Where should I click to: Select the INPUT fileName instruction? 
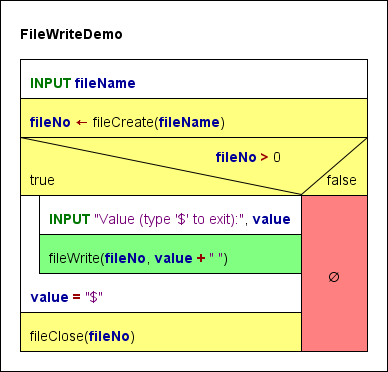(x=194, y=79)
